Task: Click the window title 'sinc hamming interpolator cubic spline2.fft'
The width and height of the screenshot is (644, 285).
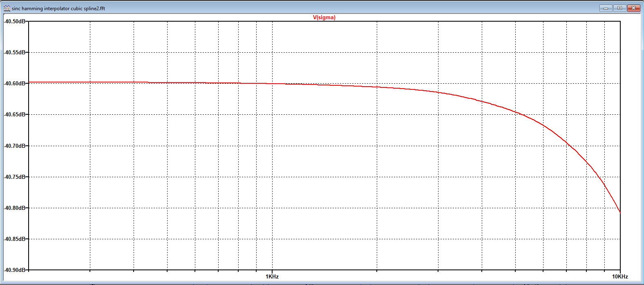Action: pyautogui.click(x=58, y=8)
